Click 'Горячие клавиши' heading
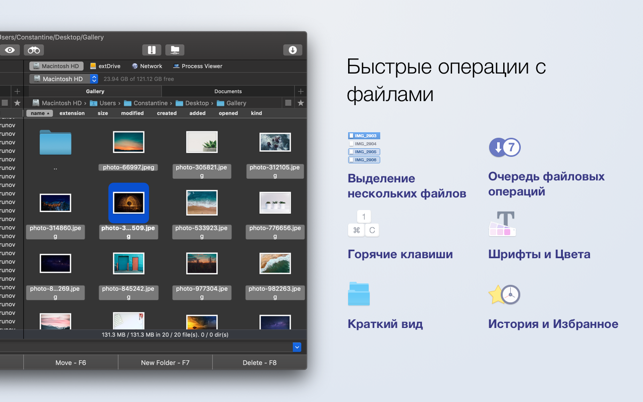This screenshot has height=402, width=643. pos(400,254)
